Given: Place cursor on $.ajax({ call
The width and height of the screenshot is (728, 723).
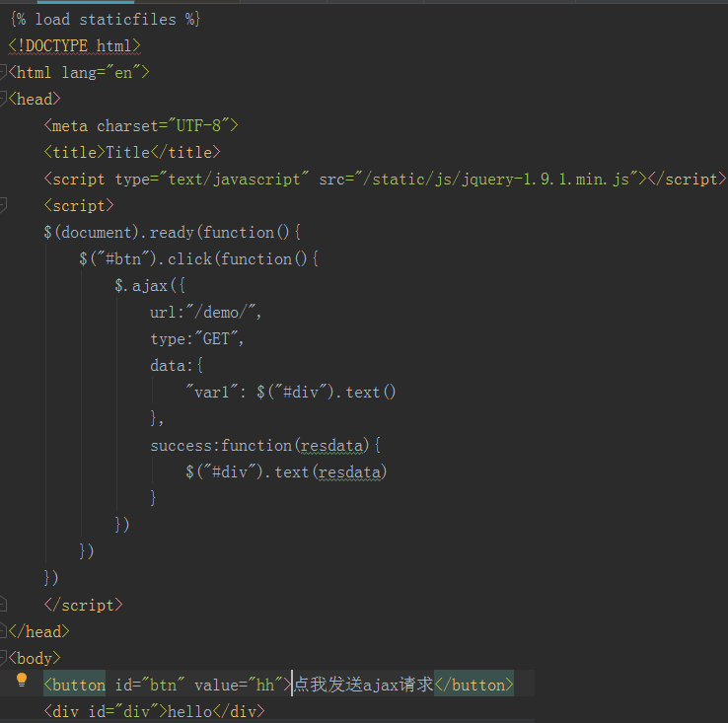Looking at the screenshot, I should click(x=150, y=285).
